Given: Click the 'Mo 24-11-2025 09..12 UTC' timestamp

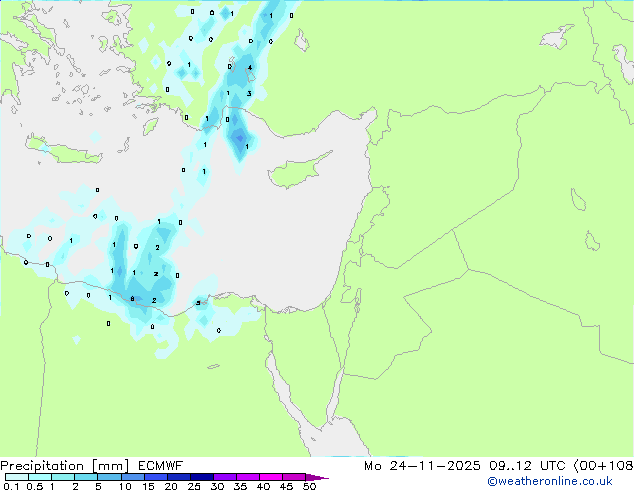Looking at the screenshot, I should (465, 466).
